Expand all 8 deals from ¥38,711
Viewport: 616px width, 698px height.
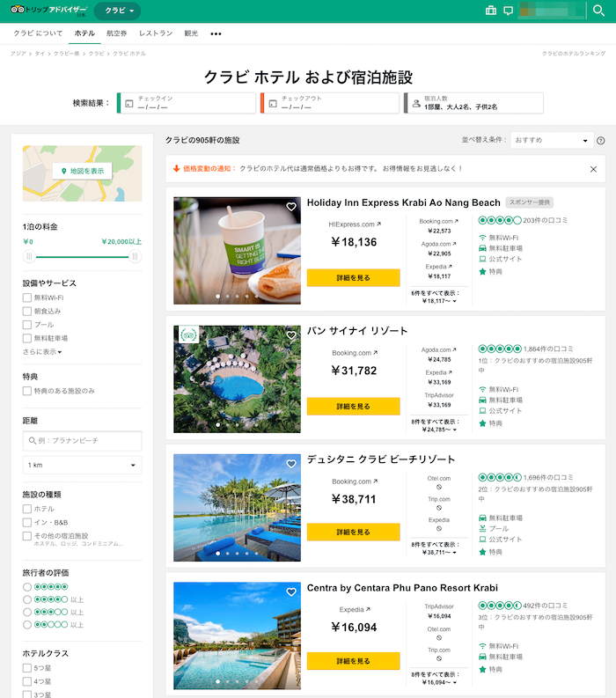pos(436,548)
